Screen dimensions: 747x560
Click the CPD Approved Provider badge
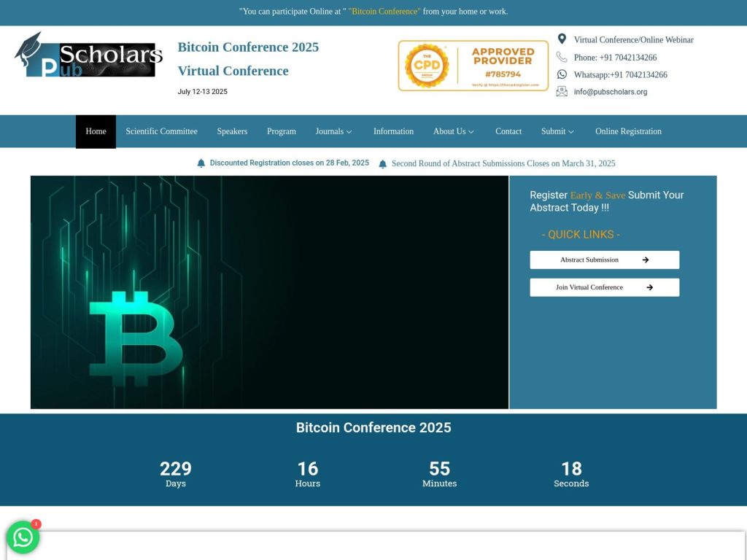[x=473, y=65]
